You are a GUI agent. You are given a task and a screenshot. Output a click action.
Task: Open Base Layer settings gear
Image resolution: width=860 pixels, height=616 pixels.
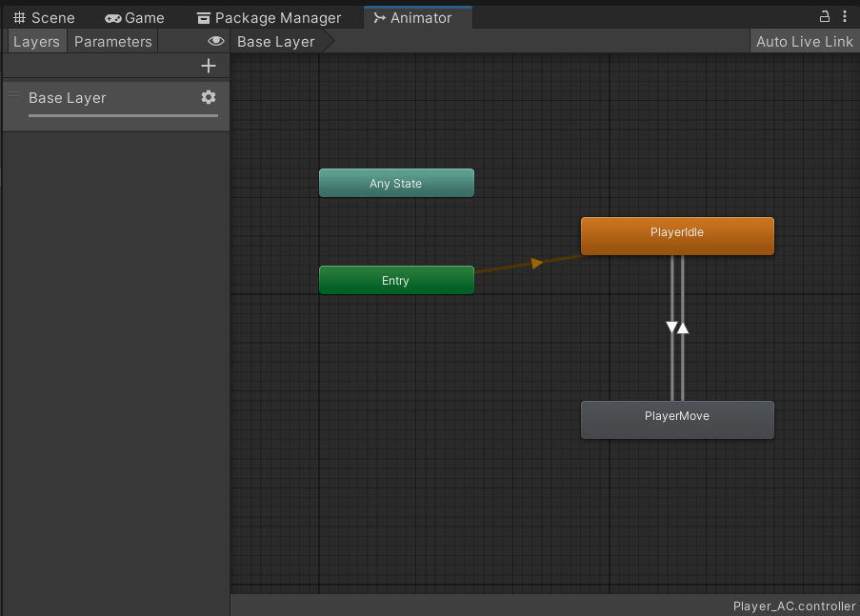click(209, 98)
